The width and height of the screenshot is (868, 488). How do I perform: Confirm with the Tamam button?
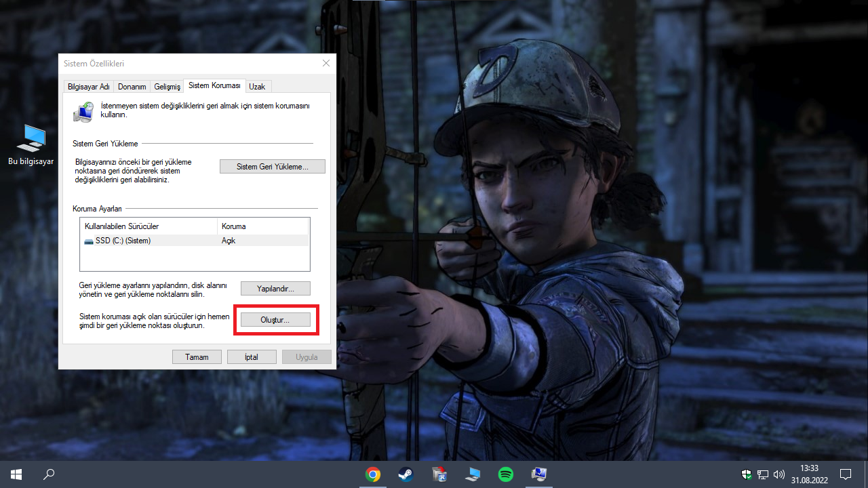point(196,357)
